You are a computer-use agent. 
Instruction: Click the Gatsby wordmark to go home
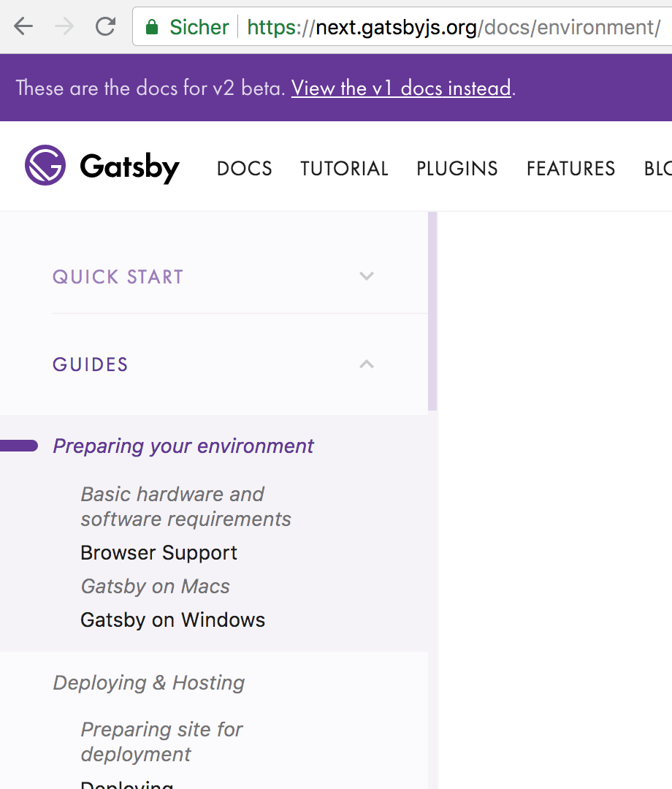[x=129, y=167]
